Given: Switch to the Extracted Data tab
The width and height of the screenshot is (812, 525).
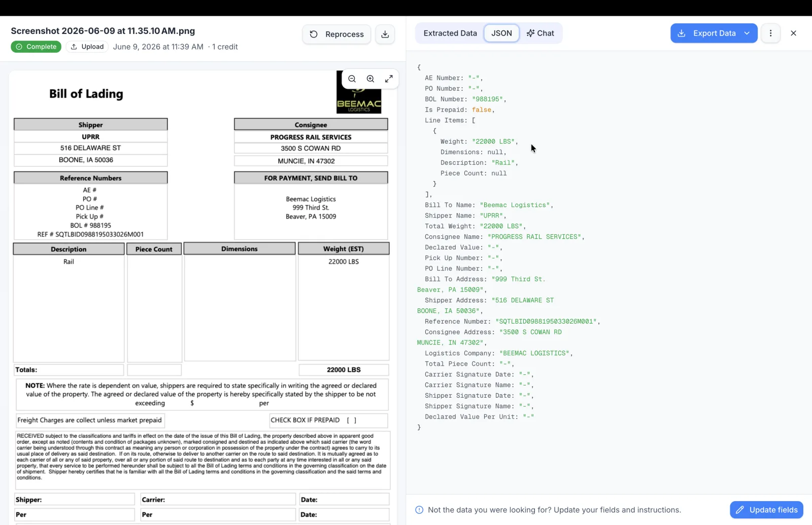Looking at the screenshot, I should click(x=450, y=33).
